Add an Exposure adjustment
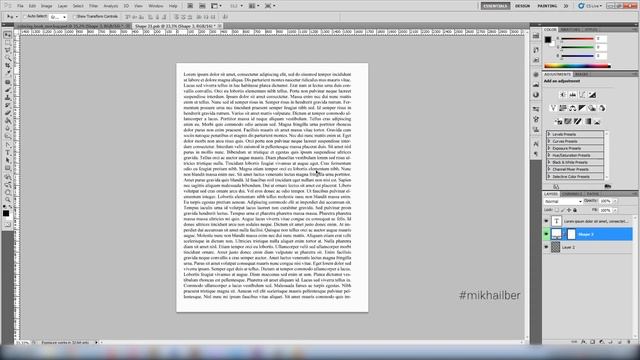The image size is (640, 360). (592, 95)
